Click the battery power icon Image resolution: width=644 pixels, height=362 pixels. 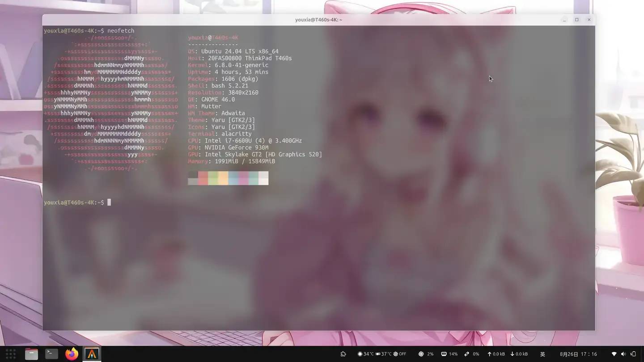[633, 354]
